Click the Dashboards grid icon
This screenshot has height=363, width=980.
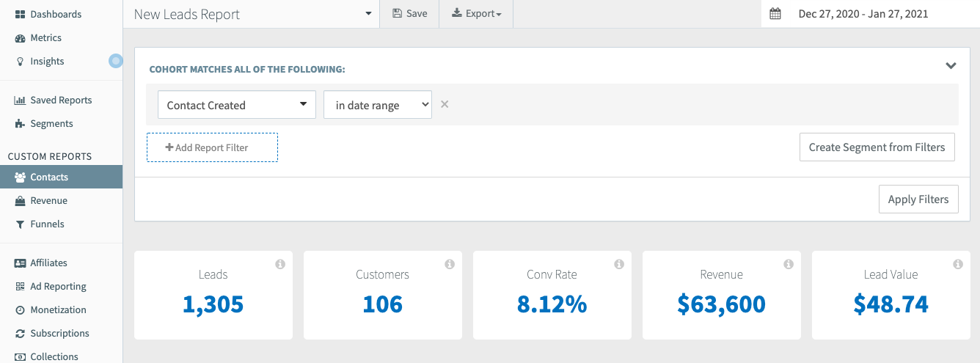coord(20,15)
